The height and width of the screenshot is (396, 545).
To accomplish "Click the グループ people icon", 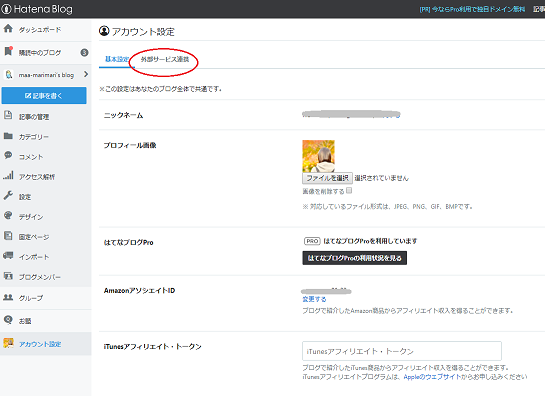I will pyautogui.click(x=8, y=297).
